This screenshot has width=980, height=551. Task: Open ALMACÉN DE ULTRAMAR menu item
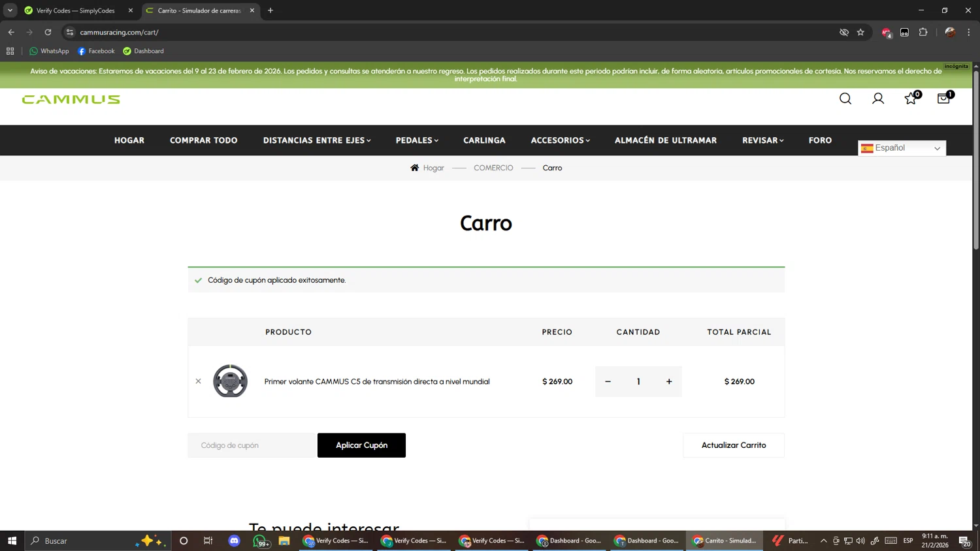[666, 140]
